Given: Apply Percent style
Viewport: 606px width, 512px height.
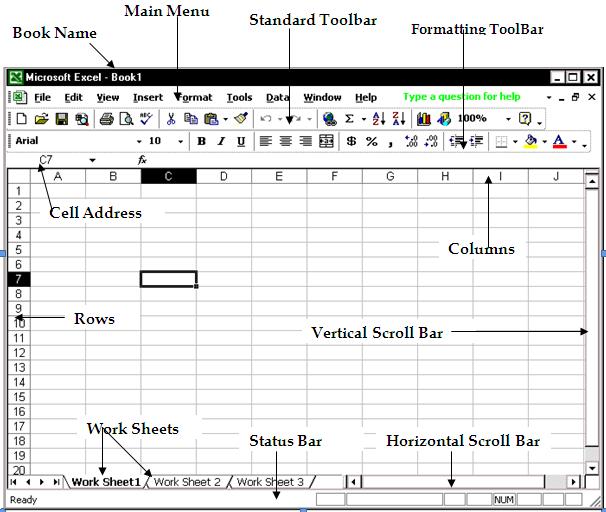Looking at the screenshot, I should [371, 141].
